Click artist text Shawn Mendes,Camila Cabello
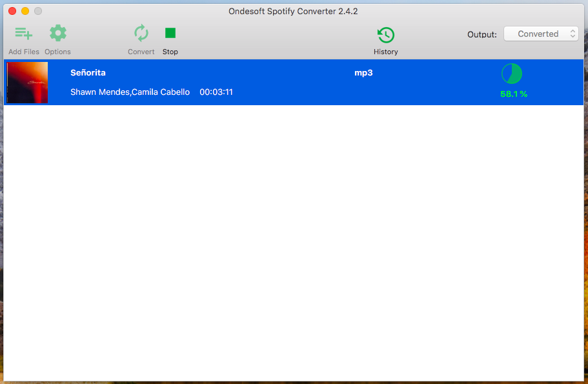The image size is (588, 384). click(x=130, y=92)
